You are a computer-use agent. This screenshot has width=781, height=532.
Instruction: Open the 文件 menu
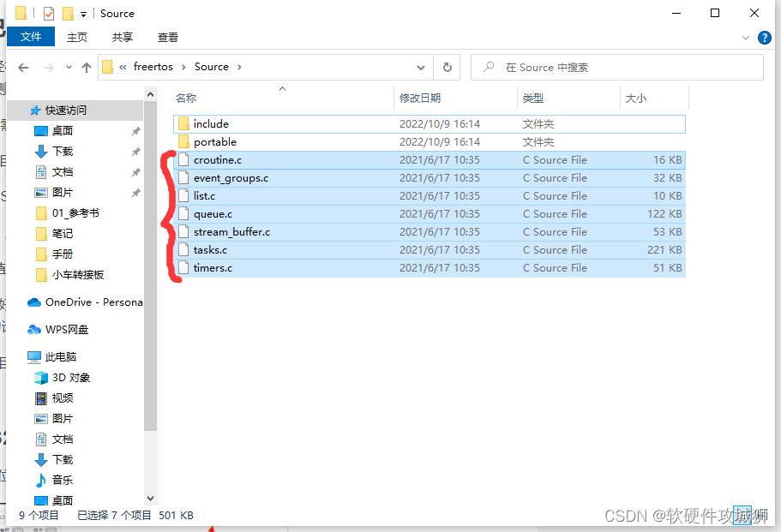31,37
